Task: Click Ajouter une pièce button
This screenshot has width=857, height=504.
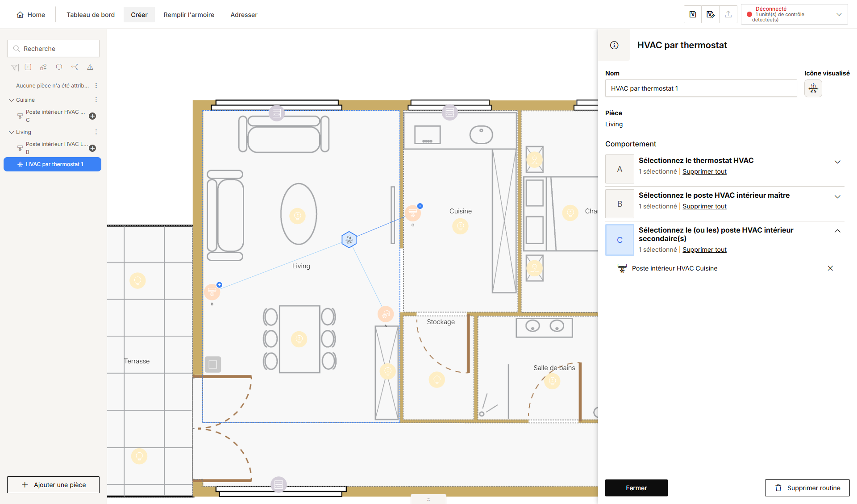Action: [x=53, y=485]
